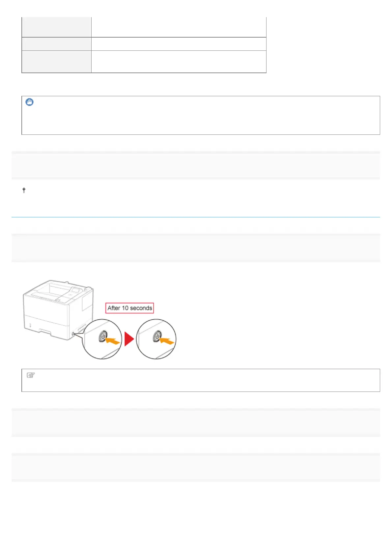Click the dagger footnote symbol
Image resolution: width=392 pixels, height=555 pixels.
[x=24, y=190]
